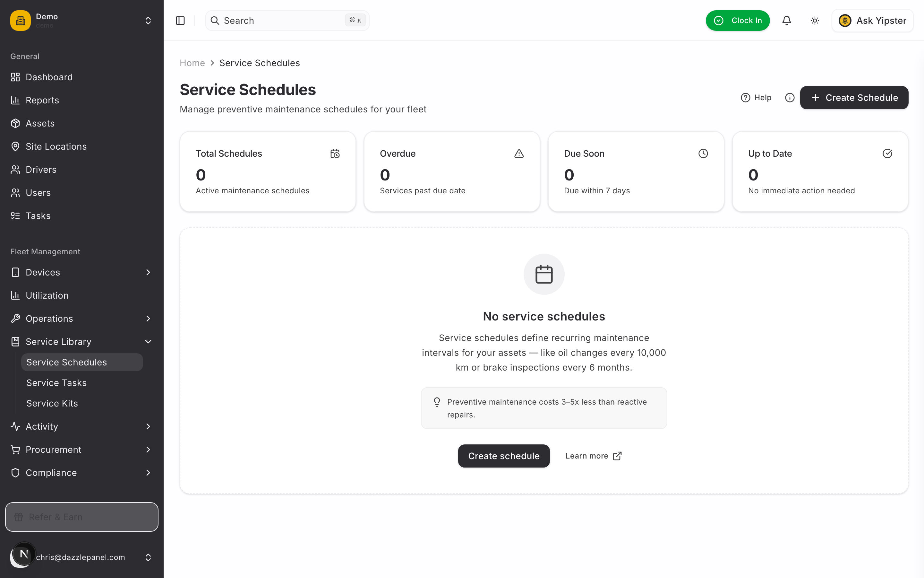Viewport: 924px width, 578px height.
Task: Click the info circle icon next to Help
Action: coord(790,98)
